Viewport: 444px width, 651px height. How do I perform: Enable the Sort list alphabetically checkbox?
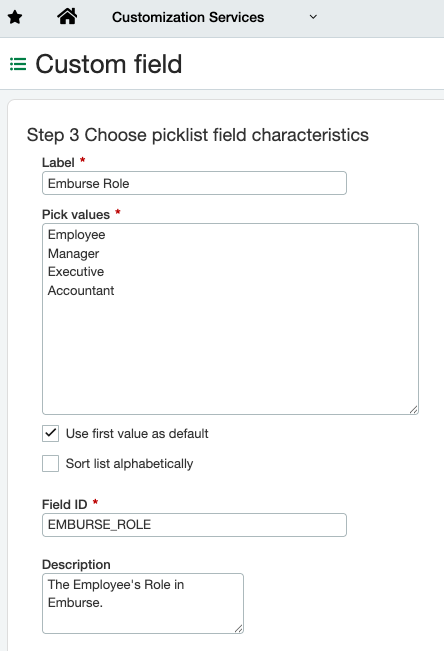pyautogui.click(x=50, y=463)
